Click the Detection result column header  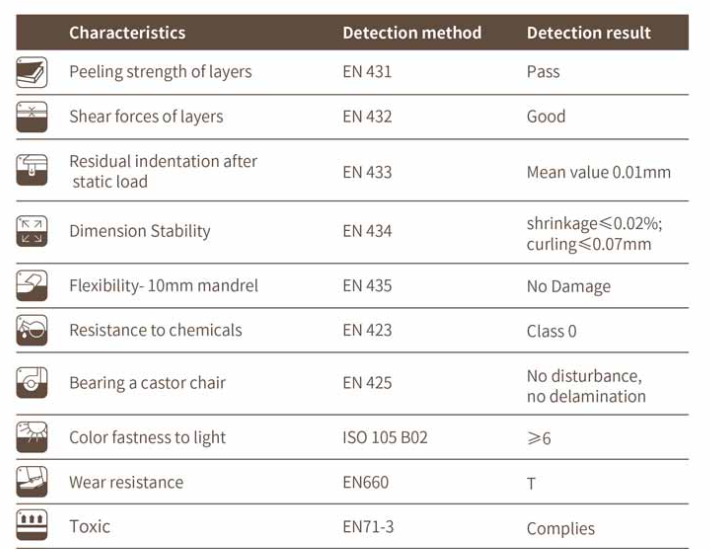point(588,33)
